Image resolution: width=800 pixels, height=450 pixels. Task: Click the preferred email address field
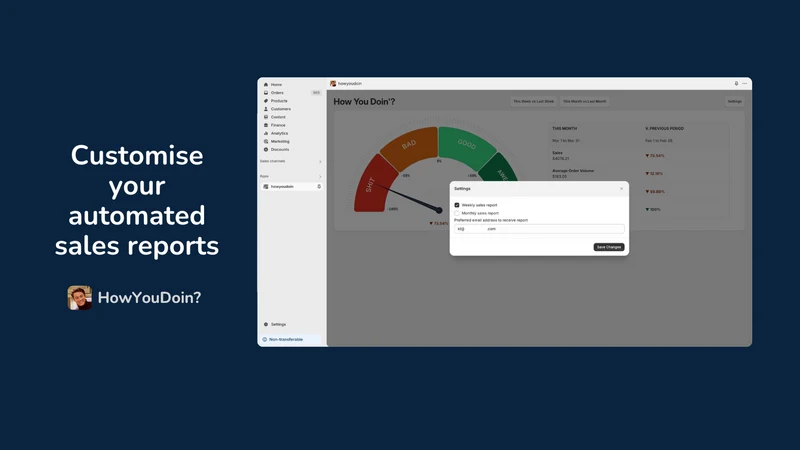[x=539, y=229]
